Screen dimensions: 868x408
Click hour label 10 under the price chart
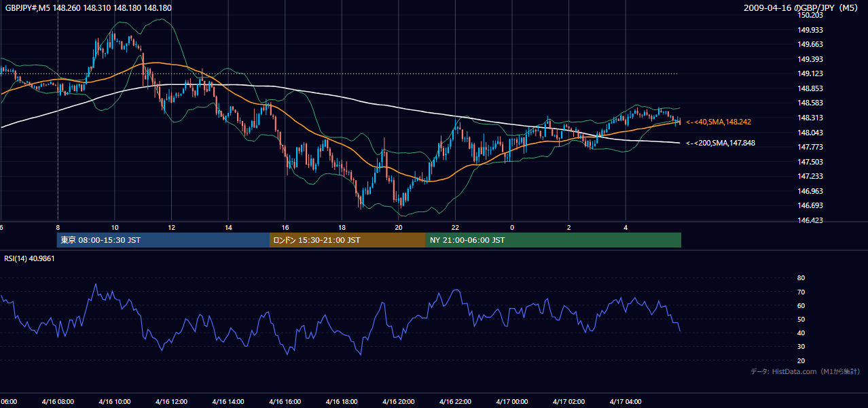(114, 227)
